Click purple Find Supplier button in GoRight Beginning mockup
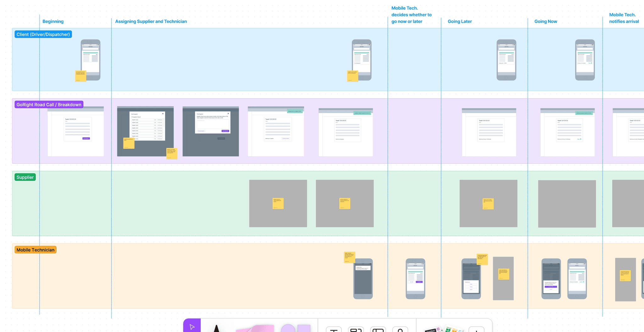 (86, 138)
